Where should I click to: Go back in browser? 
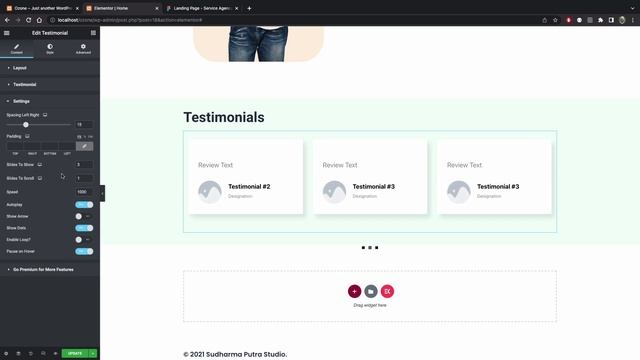click(7, 20)
